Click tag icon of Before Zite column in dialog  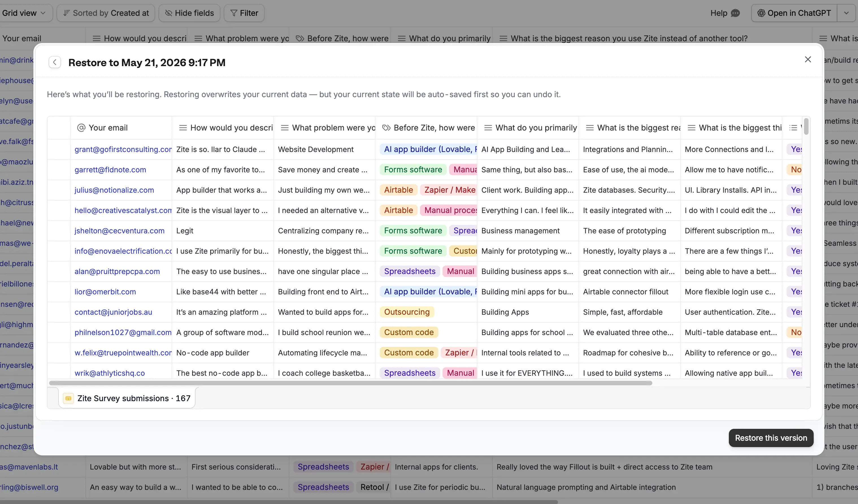pos(386,128)
